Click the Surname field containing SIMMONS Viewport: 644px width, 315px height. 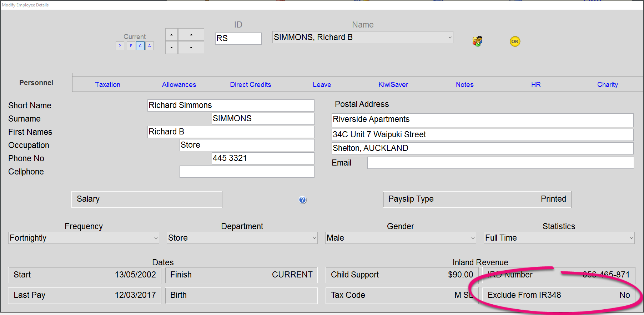(x=263, y=119)
